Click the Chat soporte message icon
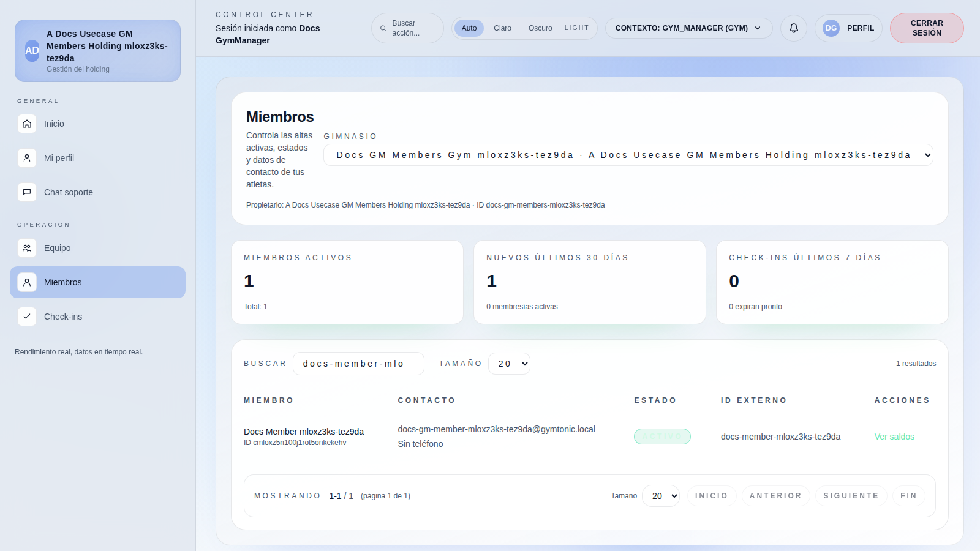Image resolution: width=980 pixels, height=551 pixels. (27, 192)
